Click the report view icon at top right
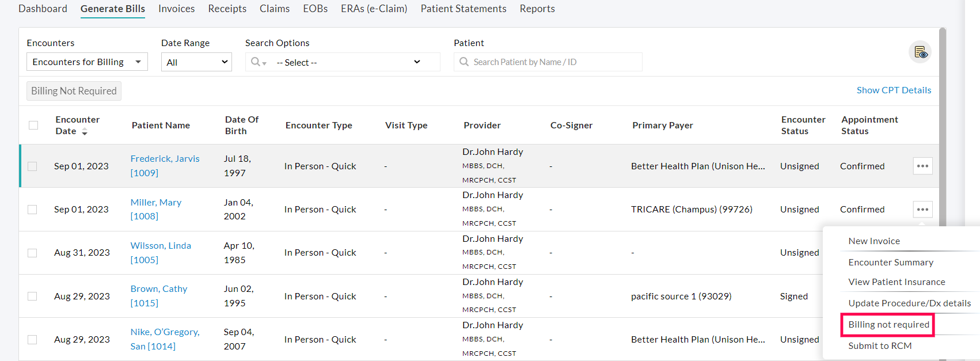This screenshot has height=361, width=980. click(920, 52)
